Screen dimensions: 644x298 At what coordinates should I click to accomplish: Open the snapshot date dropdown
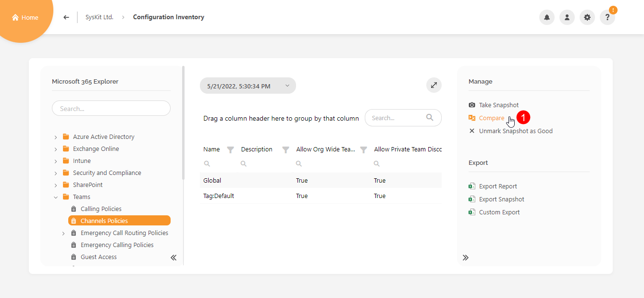(x=248, y=86)
